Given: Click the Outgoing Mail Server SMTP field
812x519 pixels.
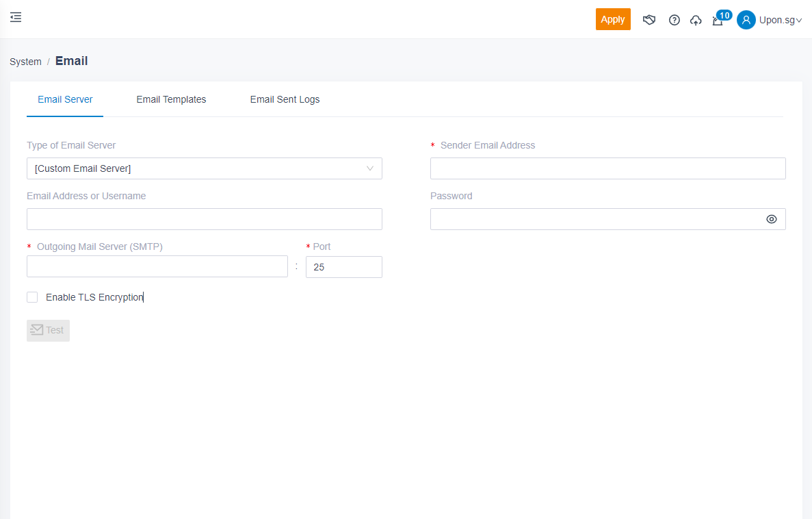Looking at the screenshot, I should [x=157, y=267].
